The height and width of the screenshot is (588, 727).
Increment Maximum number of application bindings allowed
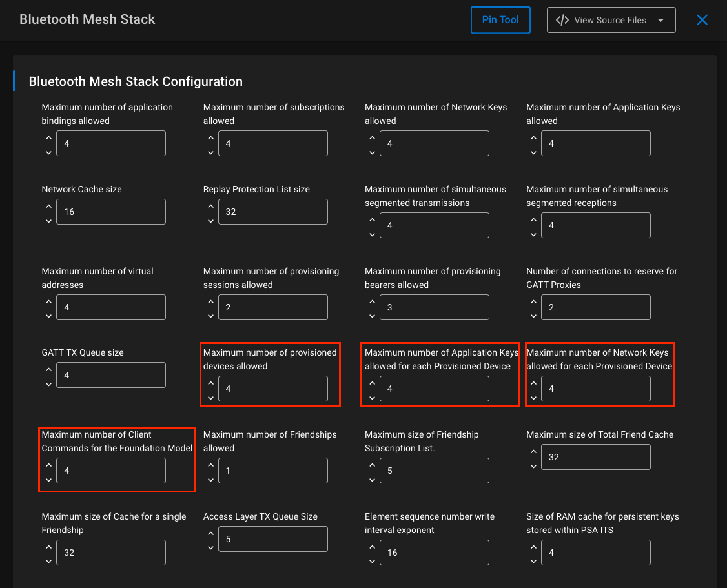click(48, 138)
